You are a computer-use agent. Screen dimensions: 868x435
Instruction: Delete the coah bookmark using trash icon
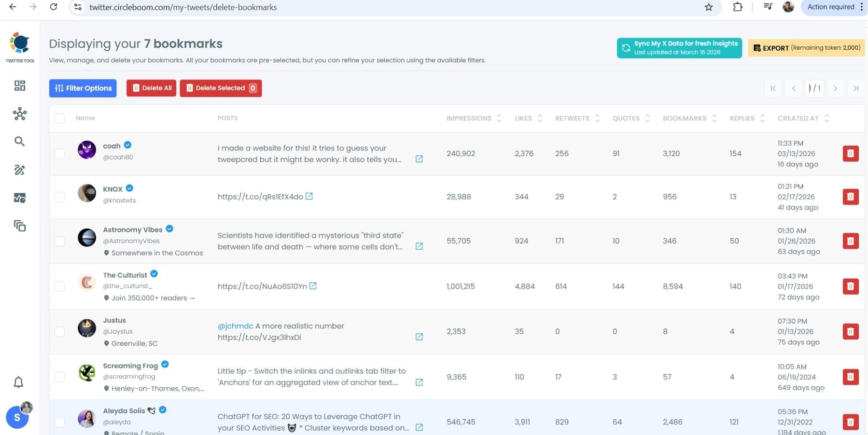(x=850, y=153)
